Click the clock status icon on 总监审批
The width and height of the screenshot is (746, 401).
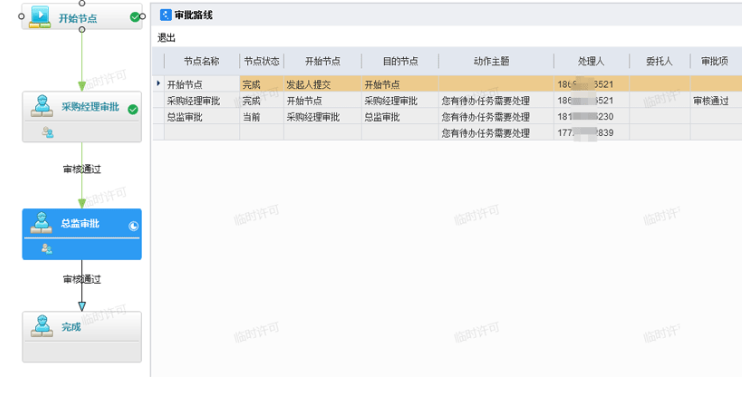tap(133, 226)
